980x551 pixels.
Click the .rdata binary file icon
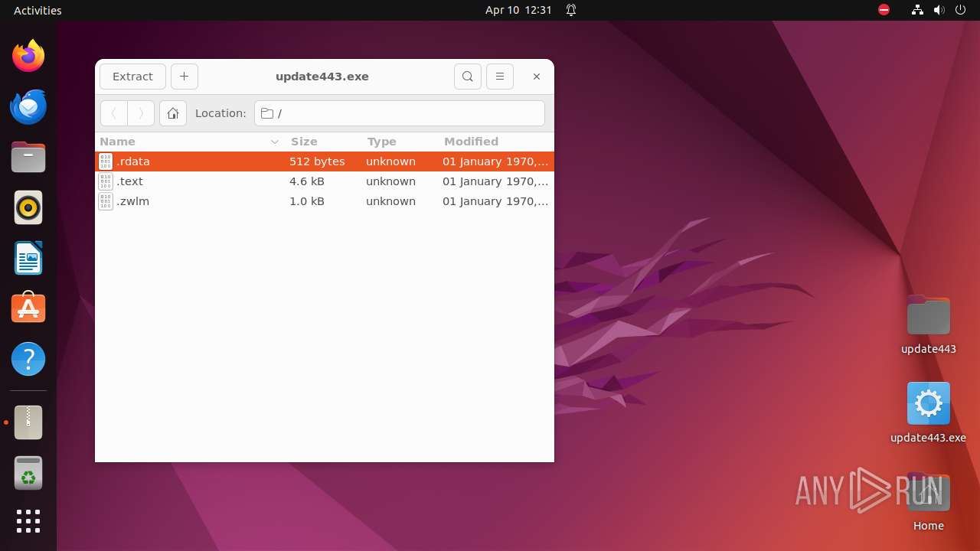click(106, 161)
